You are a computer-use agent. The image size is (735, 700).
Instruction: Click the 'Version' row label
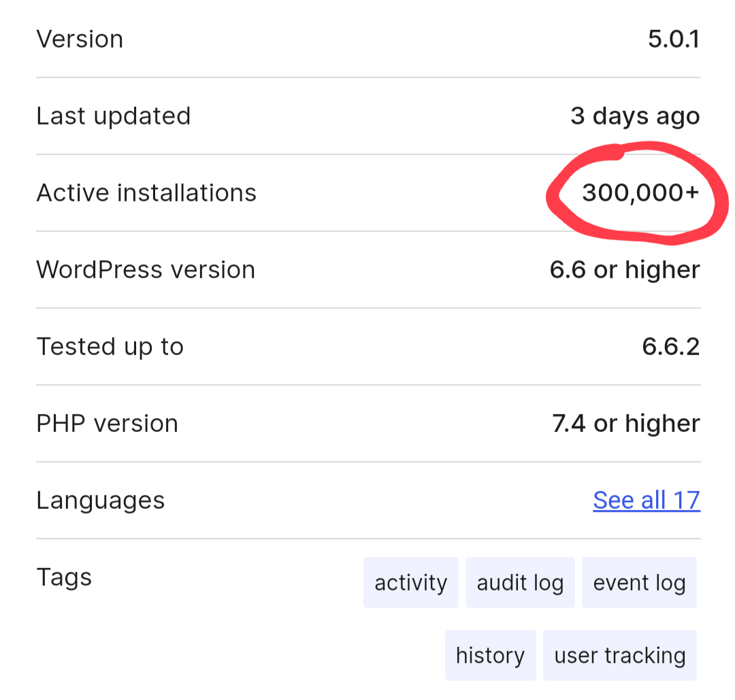click(80, 39)
